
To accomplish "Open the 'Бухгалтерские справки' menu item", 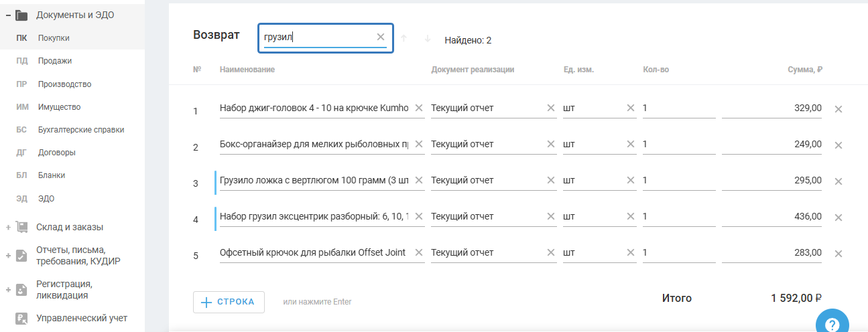I will click(80, 130).
